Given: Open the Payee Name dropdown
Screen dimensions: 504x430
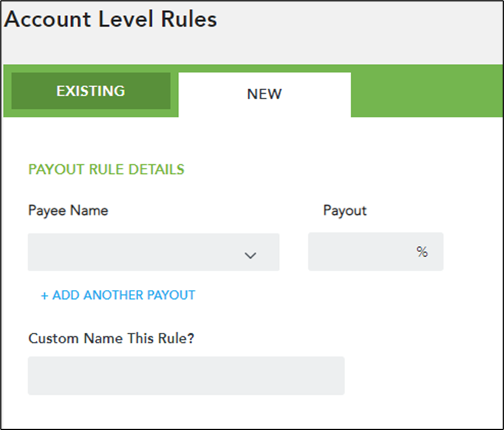Looking at the screenshot, I should pos(154,252).
